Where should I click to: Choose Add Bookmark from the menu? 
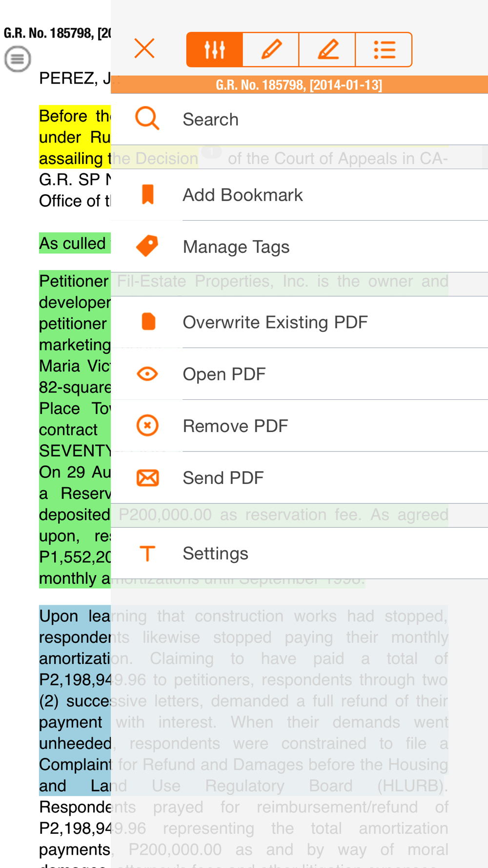243,195
